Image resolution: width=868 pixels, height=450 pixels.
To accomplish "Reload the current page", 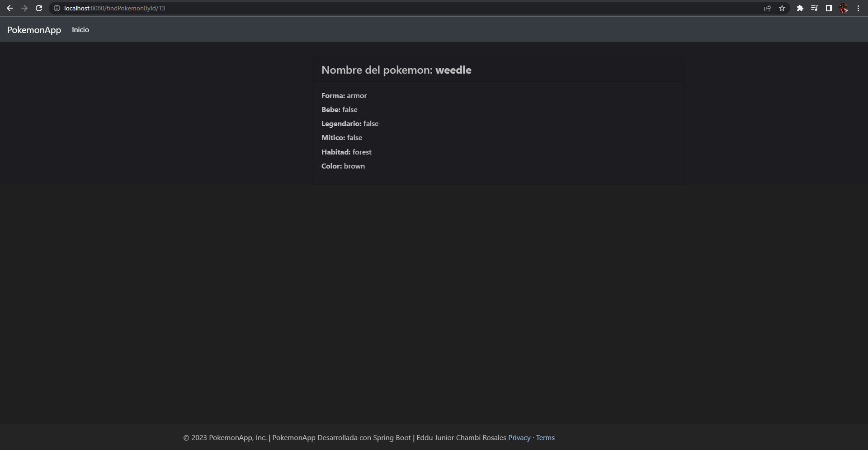I will point(39,8).
